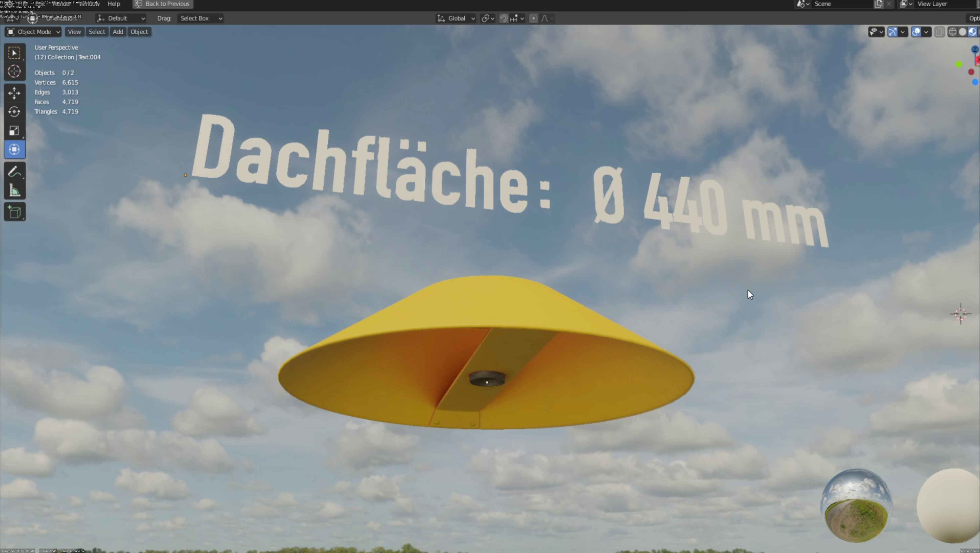The image size is (980, 553).
Task: Click the Objects 0 / 2 stat
Action: (x=54, y=73)
